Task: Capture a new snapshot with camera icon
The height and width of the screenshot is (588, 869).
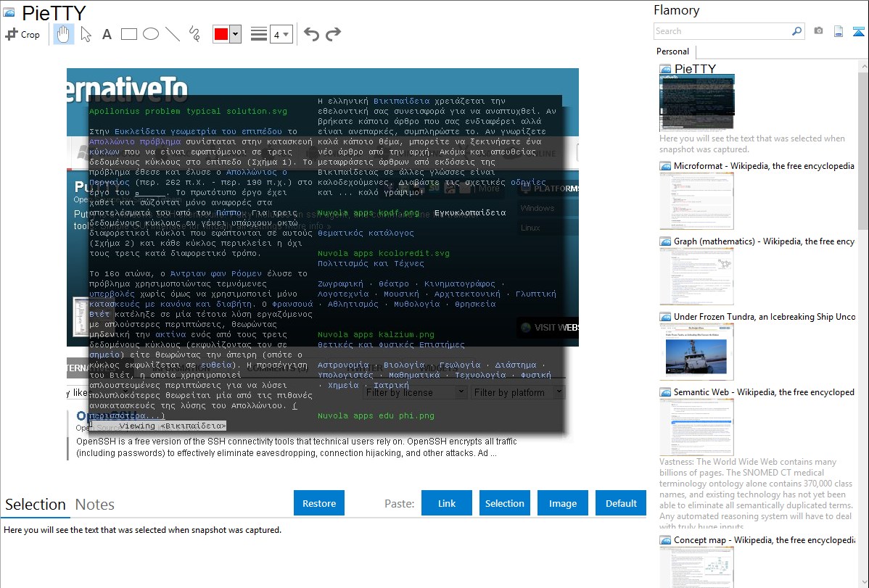Action: (x=818, y=31)
